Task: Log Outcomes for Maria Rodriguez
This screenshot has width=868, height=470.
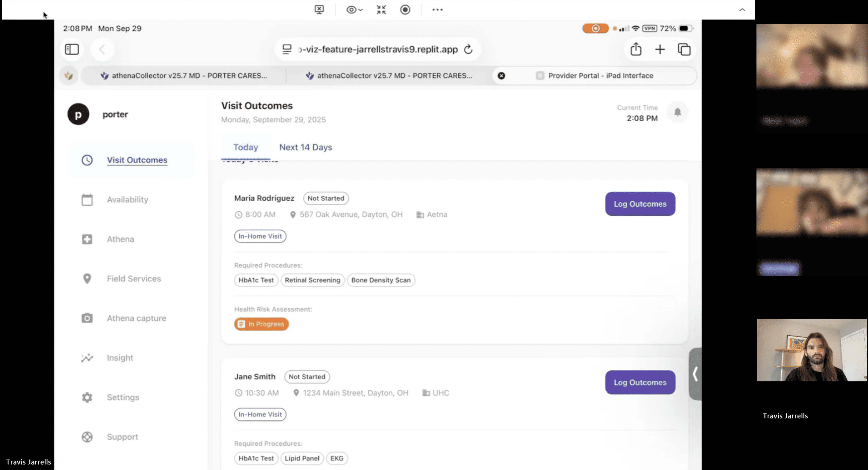Action: (x=640, y=204)
